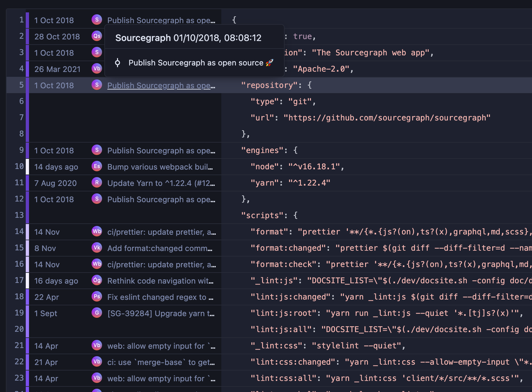The width and height of the screenshot is (532, 392).
Task: Open 'Update Yarn to ^1.22.4' commit
Action: [161, 183]
